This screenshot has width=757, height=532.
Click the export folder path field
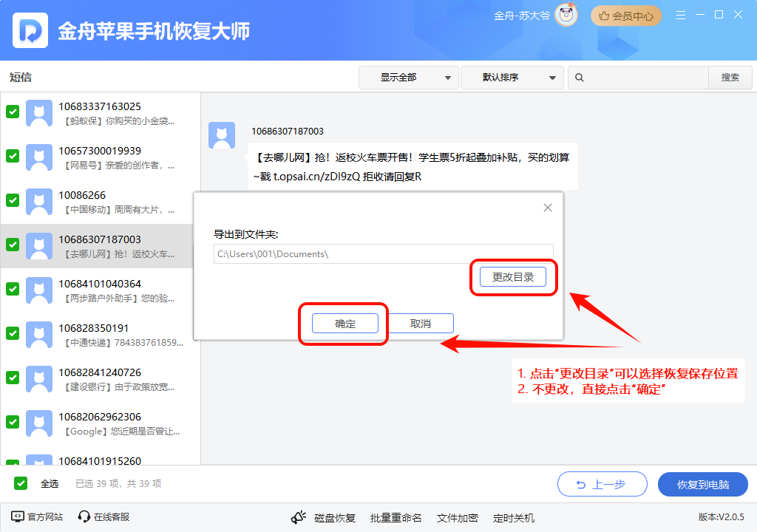[384, 254]
